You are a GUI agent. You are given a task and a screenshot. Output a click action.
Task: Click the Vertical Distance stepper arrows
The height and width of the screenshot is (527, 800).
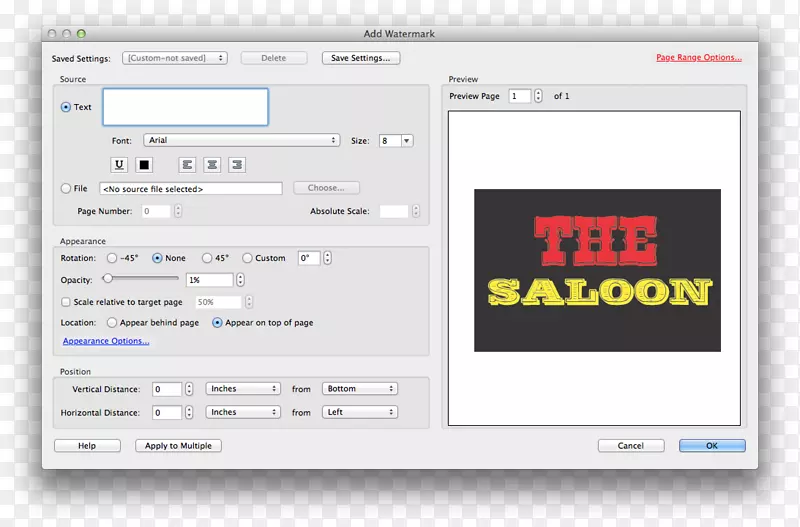189,389
